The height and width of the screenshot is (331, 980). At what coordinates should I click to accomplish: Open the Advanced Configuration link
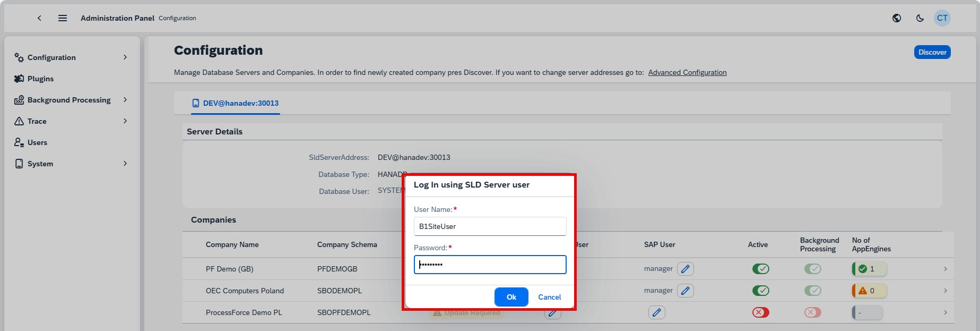(687, 72)
